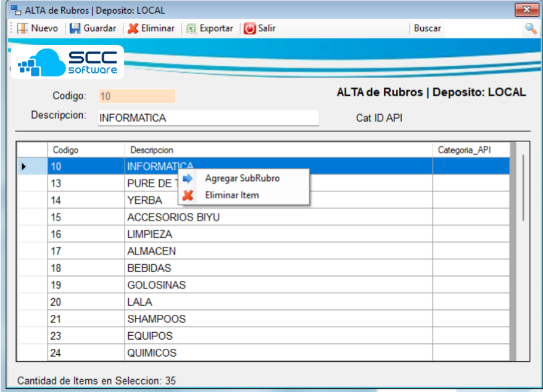This screenshot has height=392, width=543.
Task: Click the SCC Software logo
Action: [x=68, y=62]
